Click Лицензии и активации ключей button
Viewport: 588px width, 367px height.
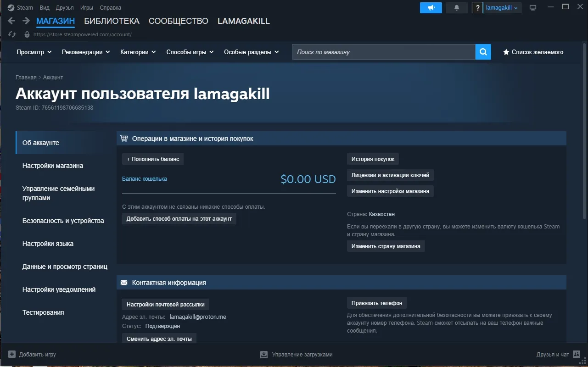pyautogui.click(x=390, y=175)
